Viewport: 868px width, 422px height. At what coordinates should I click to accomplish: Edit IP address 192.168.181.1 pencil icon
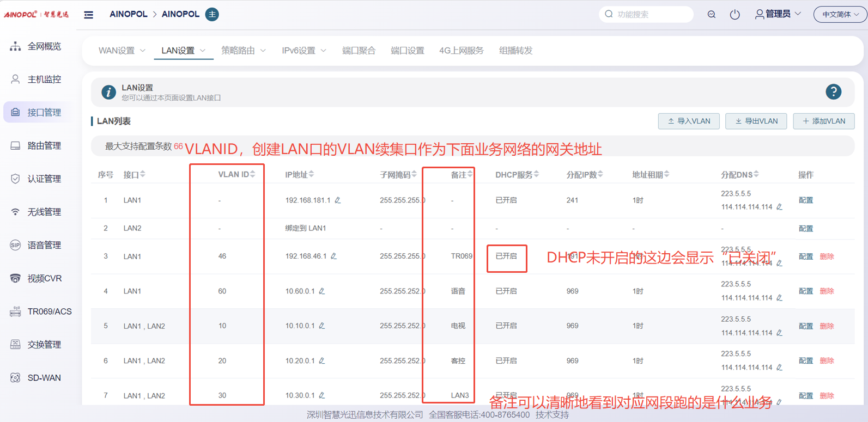(x=338, y=200)
